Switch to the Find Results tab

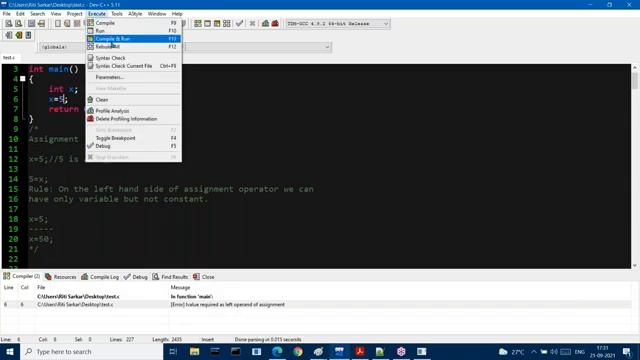(170, 277)
